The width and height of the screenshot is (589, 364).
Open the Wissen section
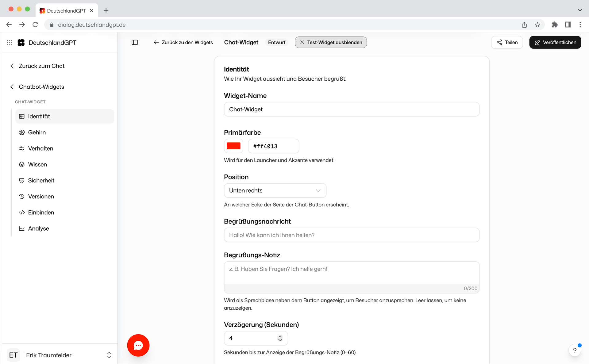[x=65, y=164]
